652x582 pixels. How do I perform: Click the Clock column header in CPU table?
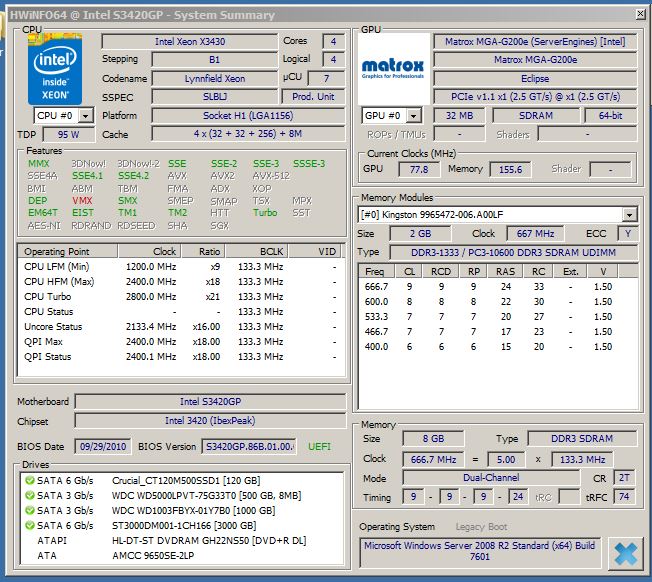coord(150,252)
